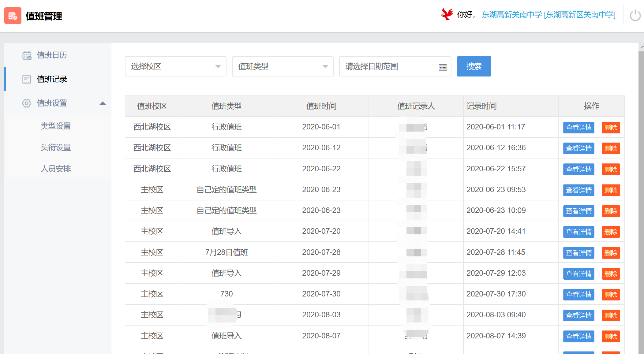Click the 值班管理 app logo icon

pos(13,16)
